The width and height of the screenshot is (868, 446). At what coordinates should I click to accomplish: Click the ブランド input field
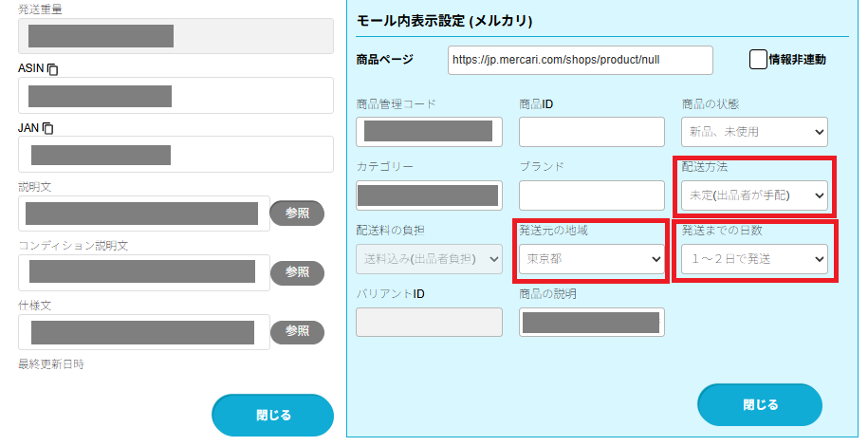click(591, 195)
